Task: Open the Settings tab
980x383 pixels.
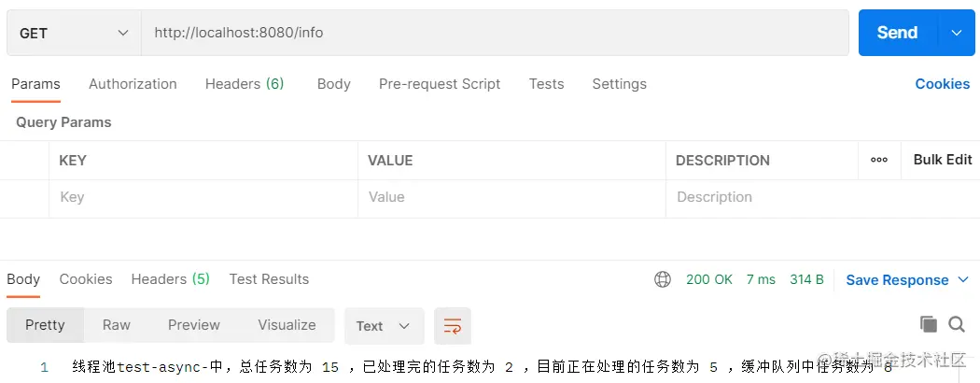Action: (620, 84)
